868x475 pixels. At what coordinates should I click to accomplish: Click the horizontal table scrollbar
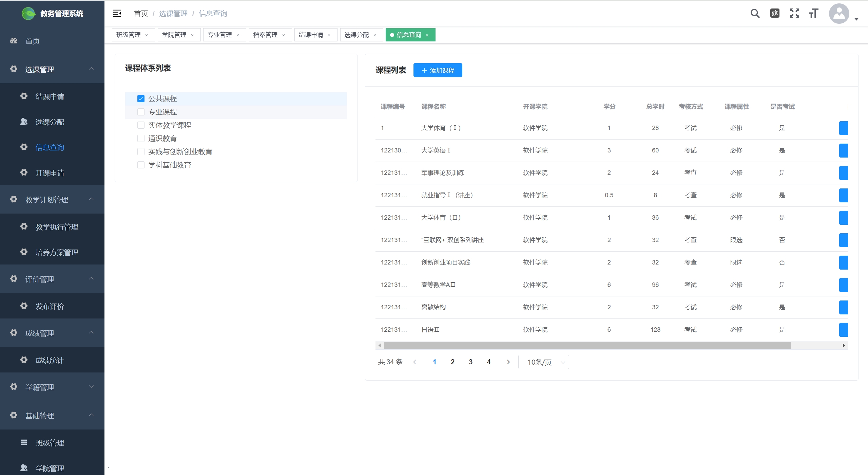pos(587,346)
